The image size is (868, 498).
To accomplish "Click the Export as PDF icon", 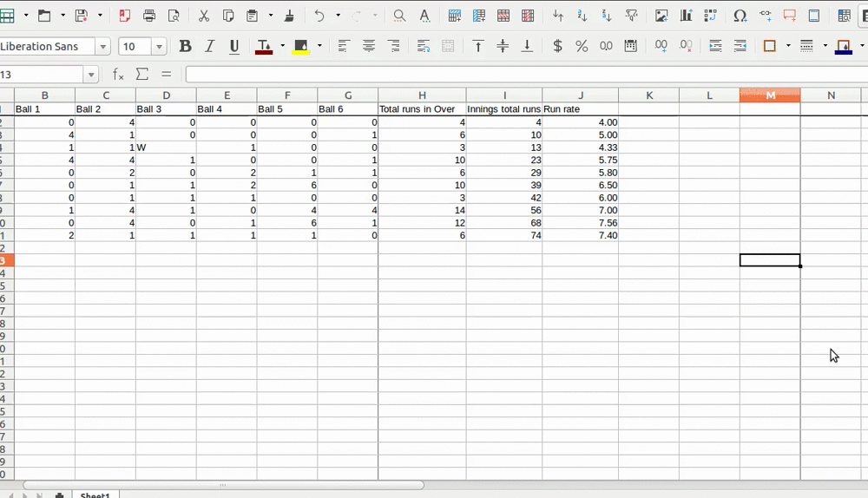I will (x=124, y=16).
